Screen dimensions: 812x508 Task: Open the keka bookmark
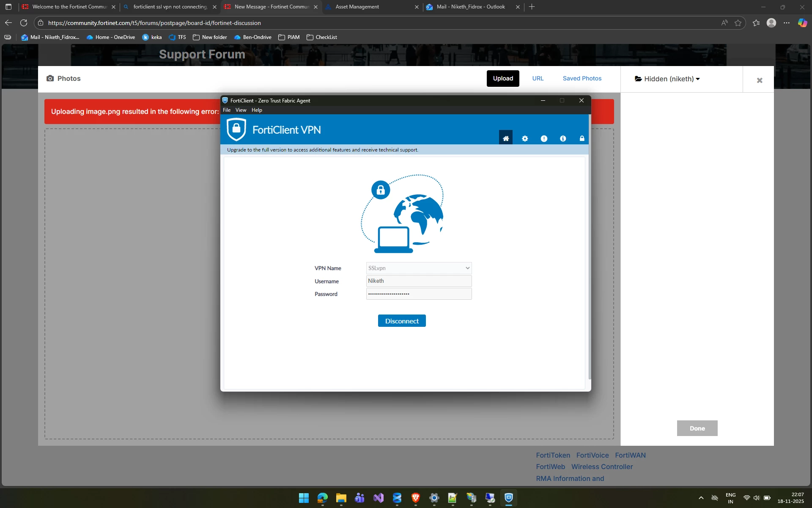point(152,37)
